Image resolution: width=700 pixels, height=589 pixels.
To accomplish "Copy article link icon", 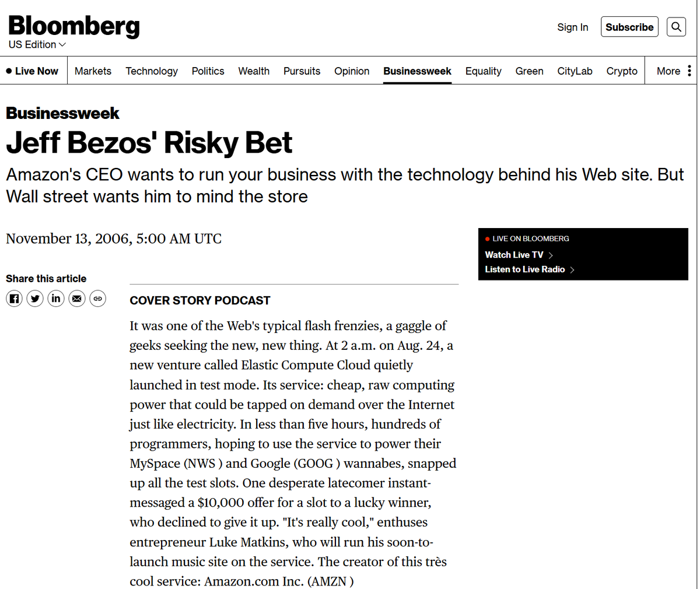I will click(97, 299).
